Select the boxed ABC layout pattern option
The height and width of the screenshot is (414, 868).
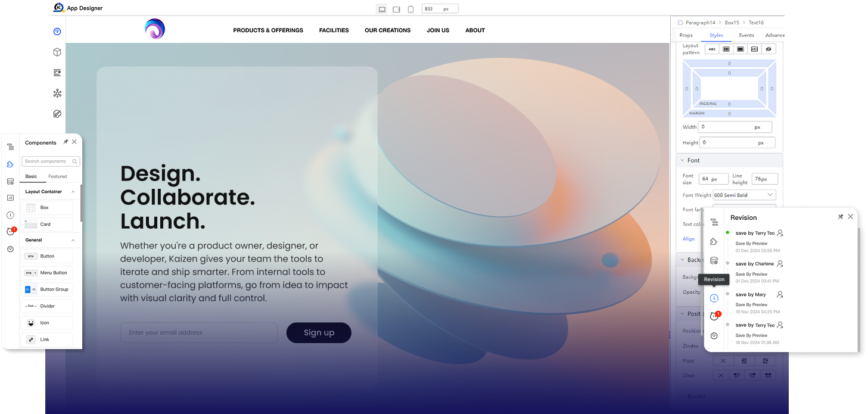tap(754, 49)
